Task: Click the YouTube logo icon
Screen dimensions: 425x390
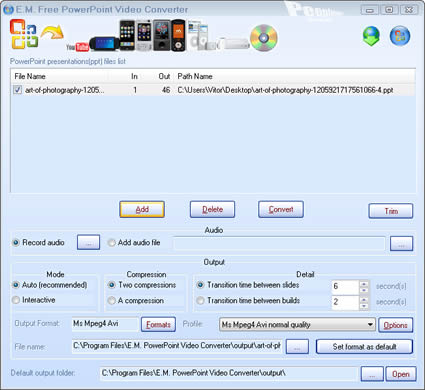Action: click(x=77, y=47)
